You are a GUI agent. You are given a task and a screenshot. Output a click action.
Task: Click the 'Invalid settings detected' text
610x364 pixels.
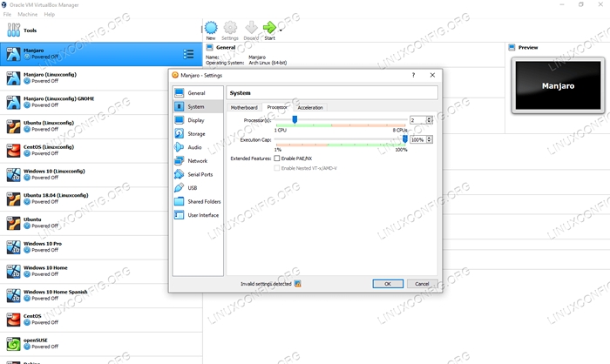[x=266, y=284]
